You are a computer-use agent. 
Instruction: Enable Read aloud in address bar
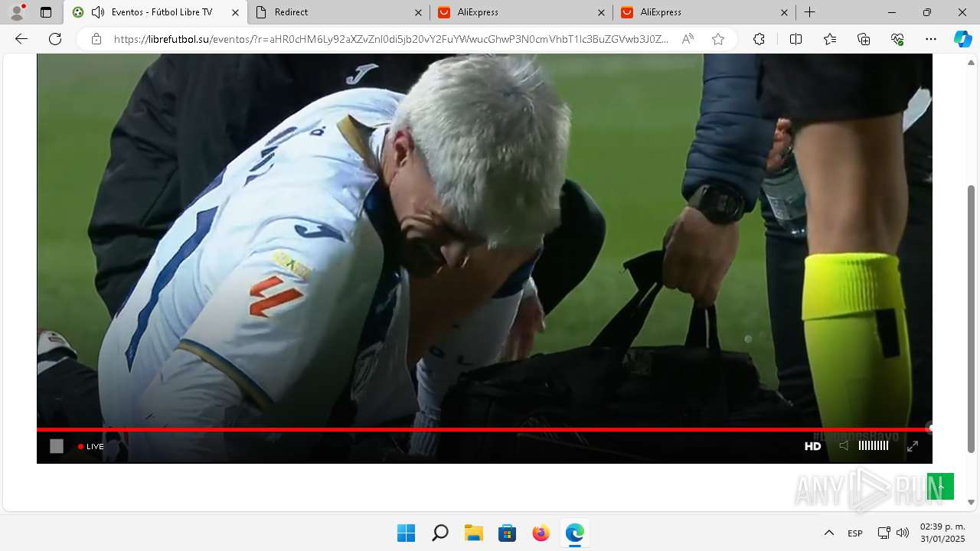coord(688,39)
